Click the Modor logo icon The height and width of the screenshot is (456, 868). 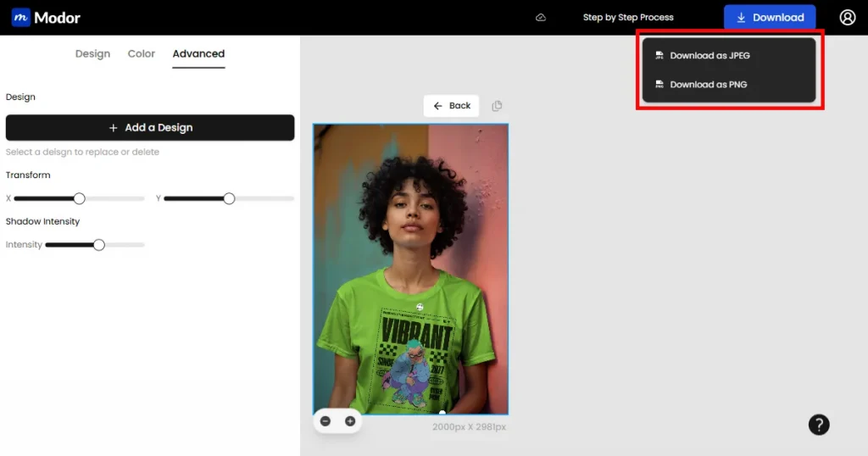tap(20, 18)
